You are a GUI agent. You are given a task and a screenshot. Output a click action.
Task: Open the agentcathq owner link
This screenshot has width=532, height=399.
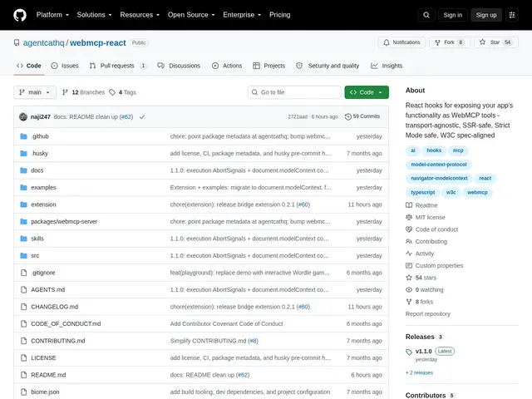[x=43, y=43]
